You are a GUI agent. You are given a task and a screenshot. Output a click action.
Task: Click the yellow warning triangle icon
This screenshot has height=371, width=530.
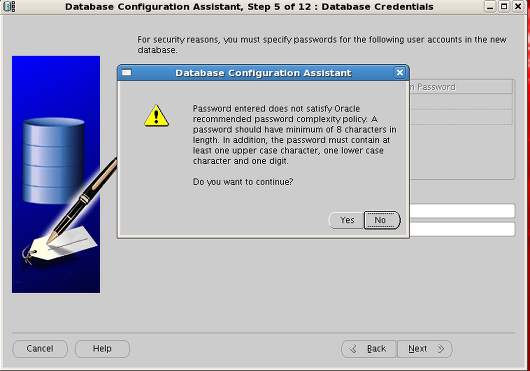click(x=156, y=116)
